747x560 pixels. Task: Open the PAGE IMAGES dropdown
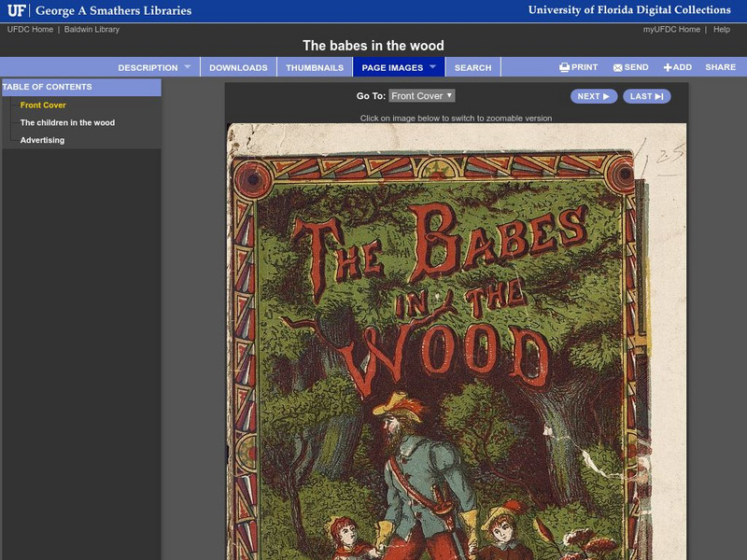[x=392, y=66]
